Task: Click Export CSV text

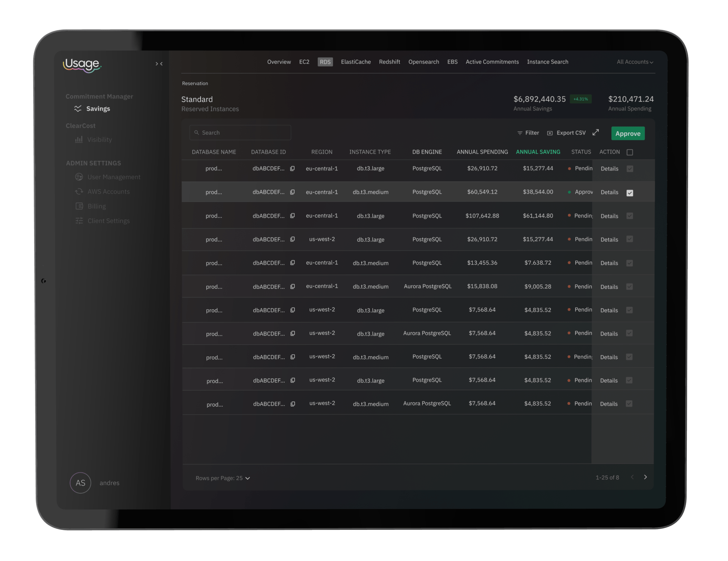Action: click(x=571, y=133)
